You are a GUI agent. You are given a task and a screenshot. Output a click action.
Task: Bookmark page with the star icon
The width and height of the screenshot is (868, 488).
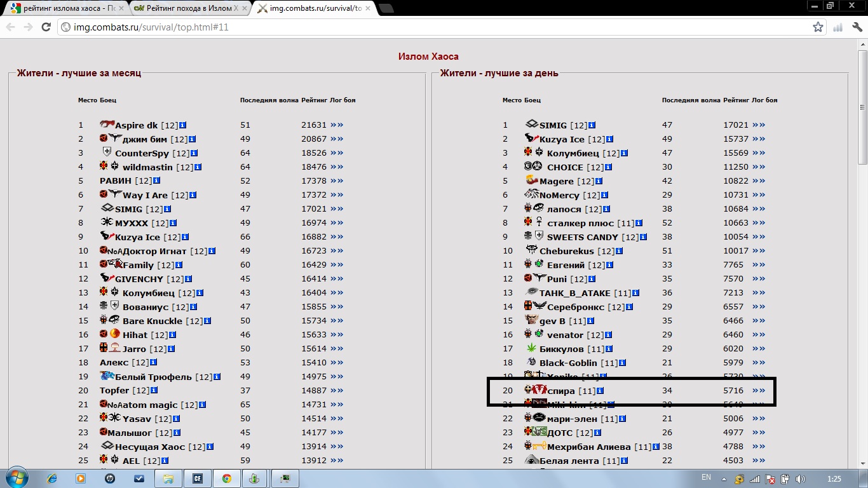coord(818,27)
